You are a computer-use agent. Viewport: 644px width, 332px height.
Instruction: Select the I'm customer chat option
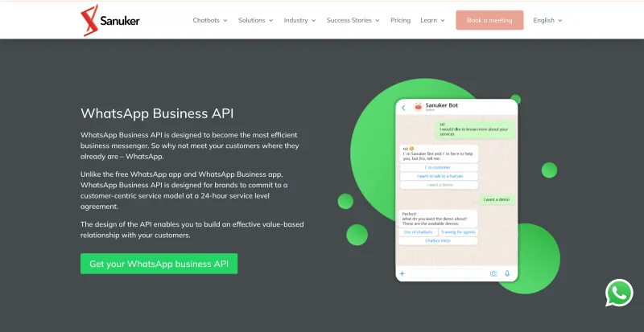[439, 167]
